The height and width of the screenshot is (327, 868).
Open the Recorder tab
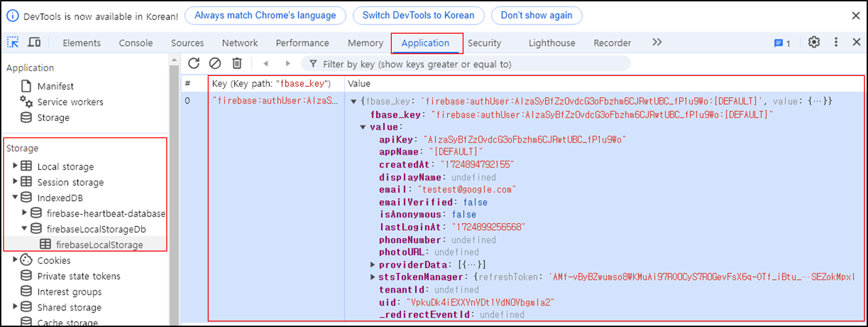pyautogui.click(x=612, y=43)
